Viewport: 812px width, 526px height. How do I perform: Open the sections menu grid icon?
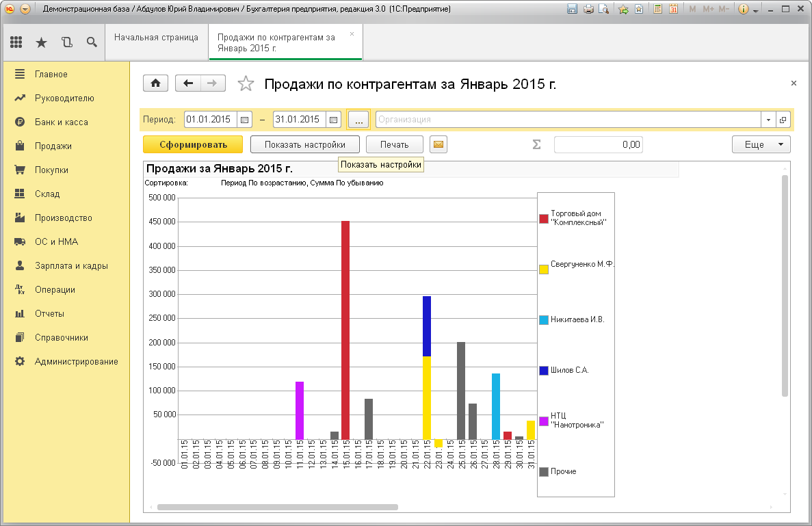pyautogui.click(x=16, y=42)
